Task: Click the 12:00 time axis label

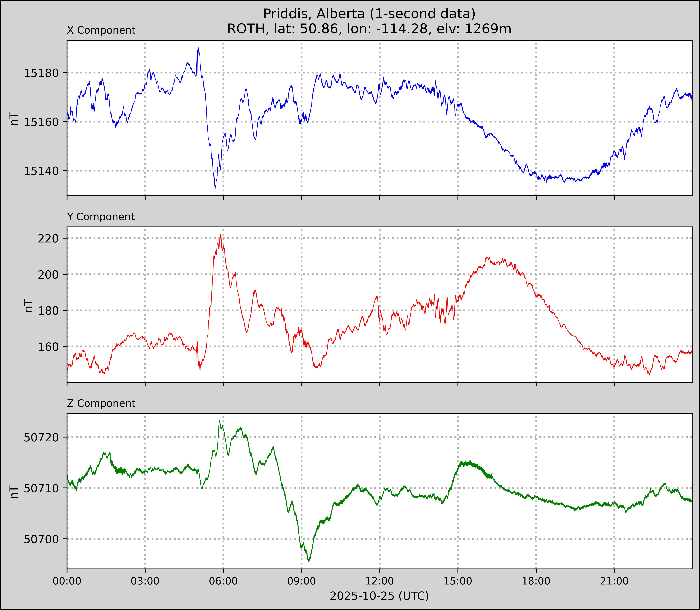Action: click(380, 581)
